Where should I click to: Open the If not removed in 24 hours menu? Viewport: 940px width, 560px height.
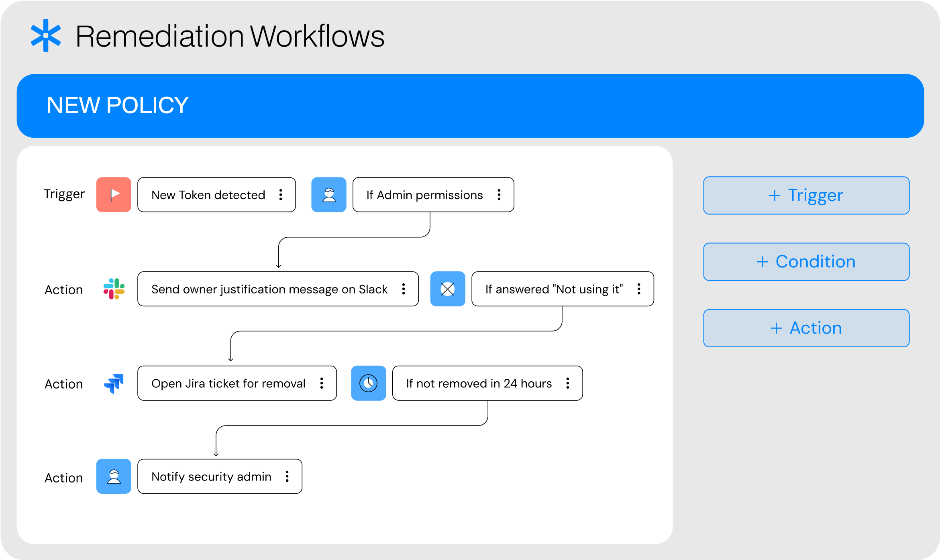(568, 383)
